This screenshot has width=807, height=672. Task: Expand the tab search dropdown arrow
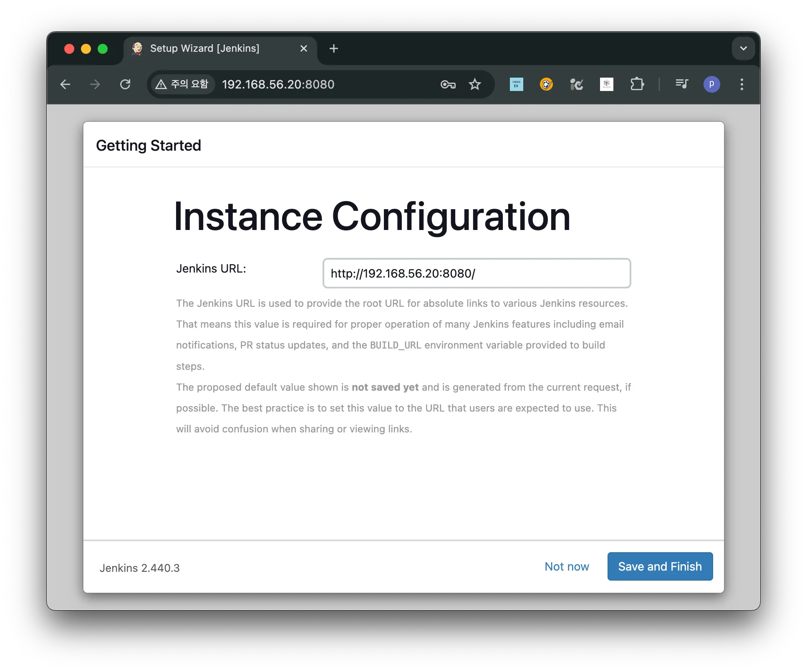pos(743,48)
